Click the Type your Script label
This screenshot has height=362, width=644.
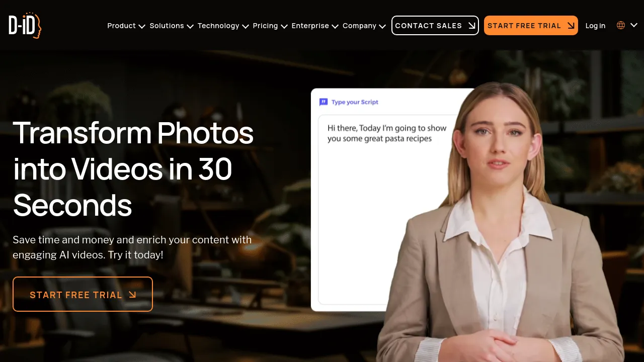(355, 102)
